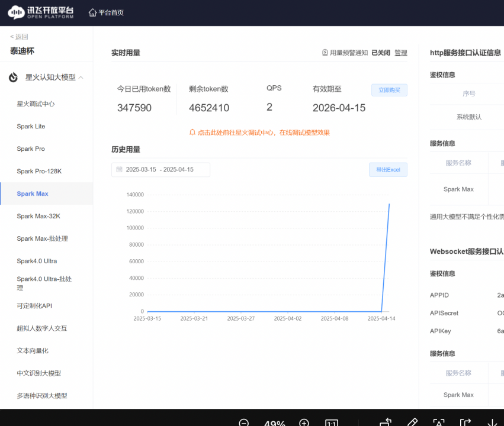Viewport: 504px width, 426px height.
Task: Click the 星火认知大模型 flame icon
Action: (x=14, y=78)
